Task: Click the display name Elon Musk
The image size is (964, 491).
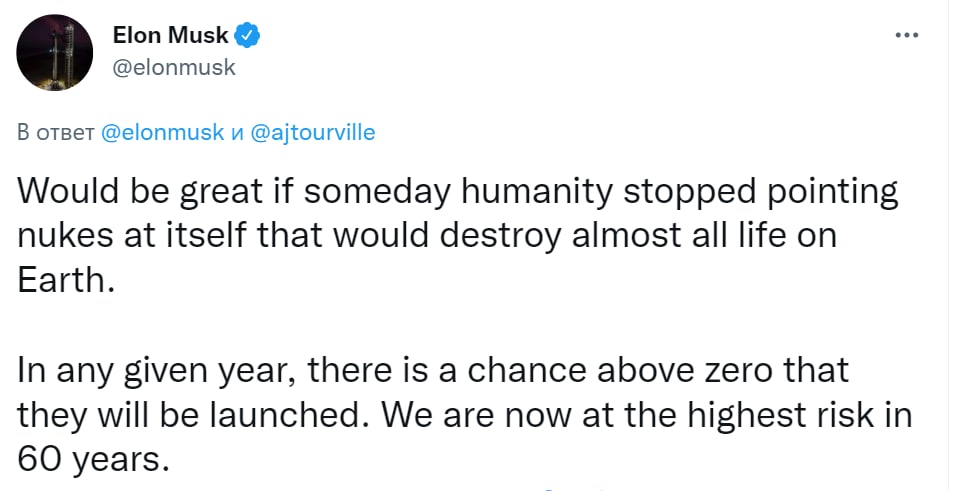Action: point(172,37)
